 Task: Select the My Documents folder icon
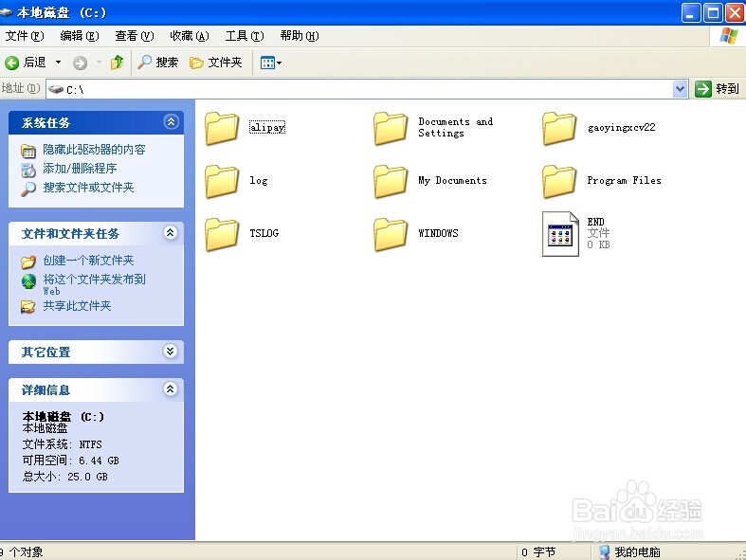pos(391,181)
